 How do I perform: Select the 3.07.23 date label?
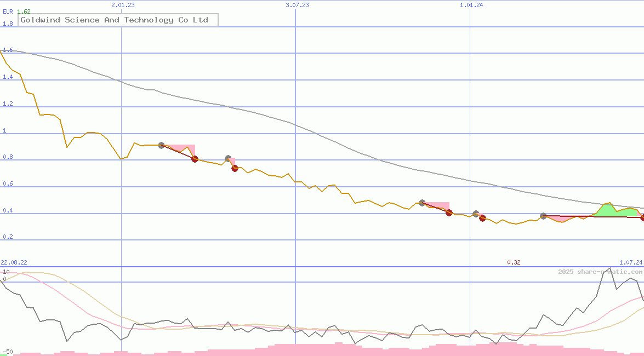click(x=297, y=5)
